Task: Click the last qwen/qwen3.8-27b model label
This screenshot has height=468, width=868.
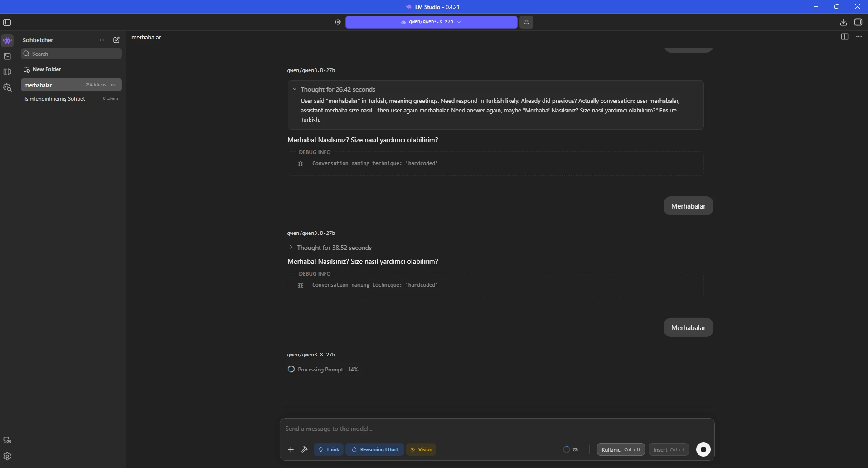Action: (x=311, y=355)
